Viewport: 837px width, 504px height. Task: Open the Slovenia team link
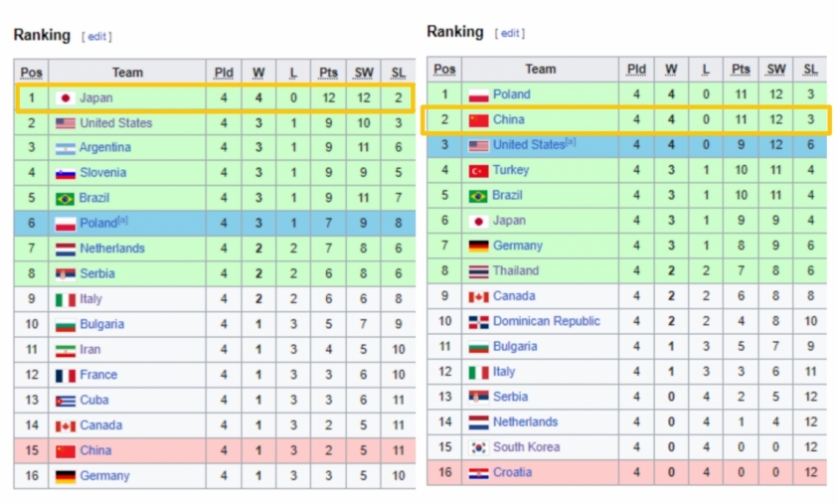click(103, 172)
